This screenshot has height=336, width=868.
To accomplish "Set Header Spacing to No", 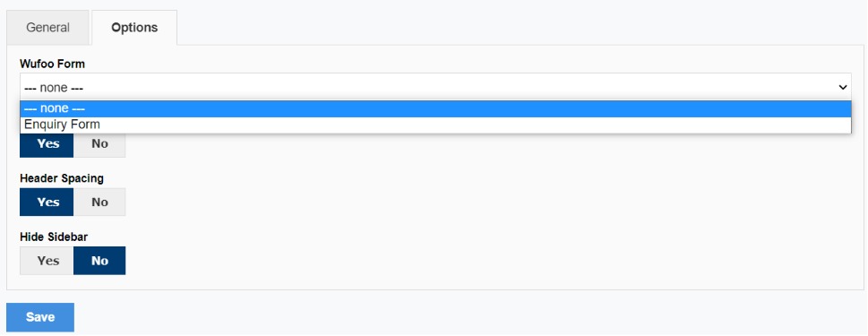I will coord(99,202).
